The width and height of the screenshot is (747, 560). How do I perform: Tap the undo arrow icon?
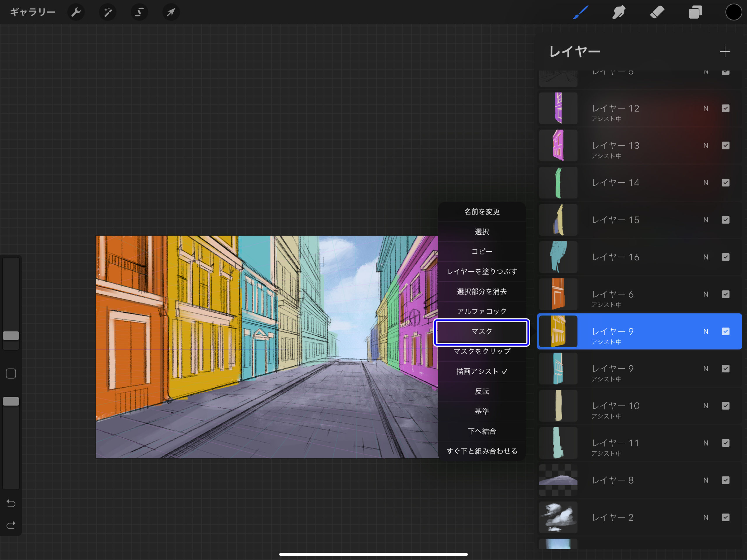click(x=11, y=503)
